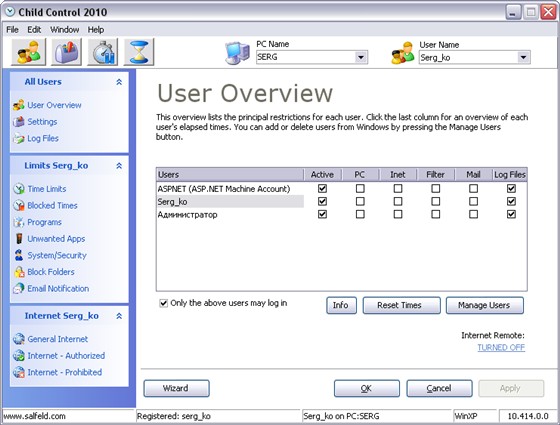This screenshot has height=425, width=560.
Task: Collapse the Internet Serg_ko panel
Action: (x=119, y=316)
